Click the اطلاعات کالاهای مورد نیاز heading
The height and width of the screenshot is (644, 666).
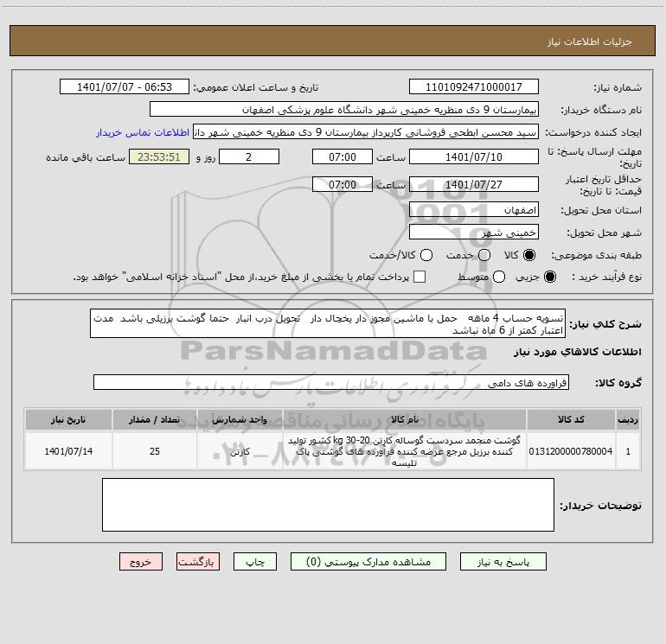tap(578, 352)
